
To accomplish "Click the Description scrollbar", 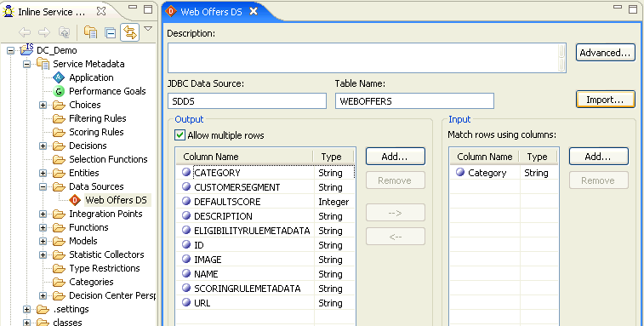I will 561,58.
